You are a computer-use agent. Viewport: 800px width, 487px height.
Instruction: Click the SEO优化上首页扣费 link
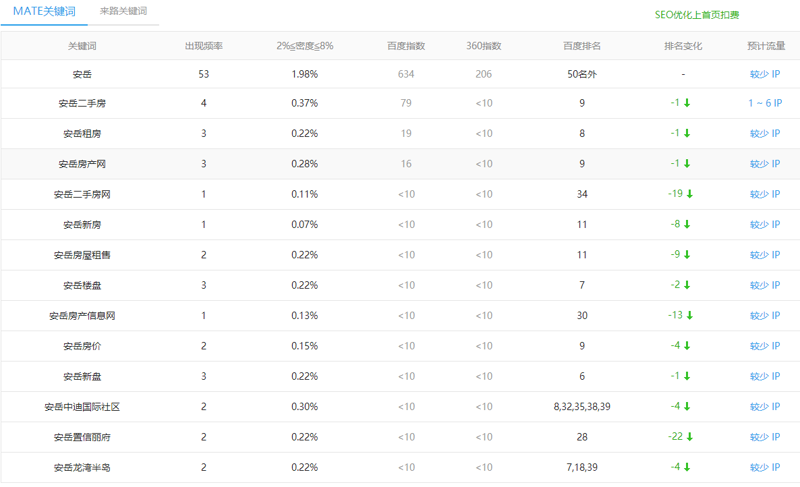(697, 15)
